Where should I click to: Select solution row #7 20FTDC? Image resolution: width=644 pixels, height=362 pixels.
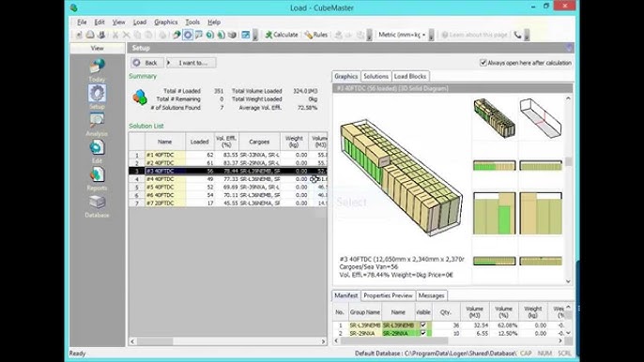(228, 203)
